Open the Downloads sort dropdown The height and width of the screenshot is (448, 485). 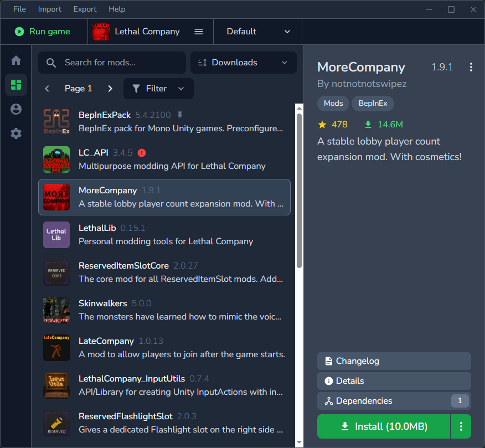[244, 63]
